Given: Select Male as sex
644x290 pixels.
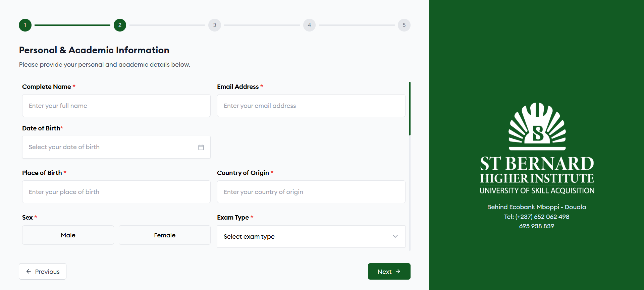Looking at the screenshot, I should pos(68,235).
